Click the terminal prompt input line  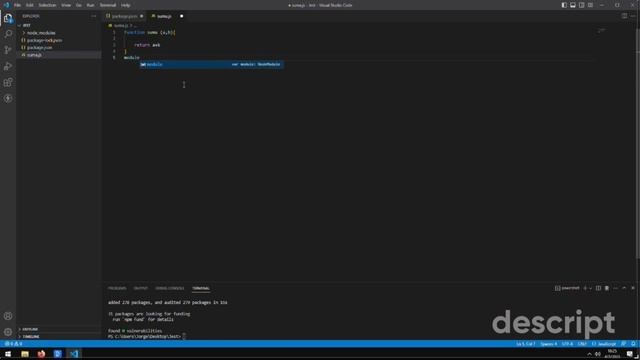147,336
